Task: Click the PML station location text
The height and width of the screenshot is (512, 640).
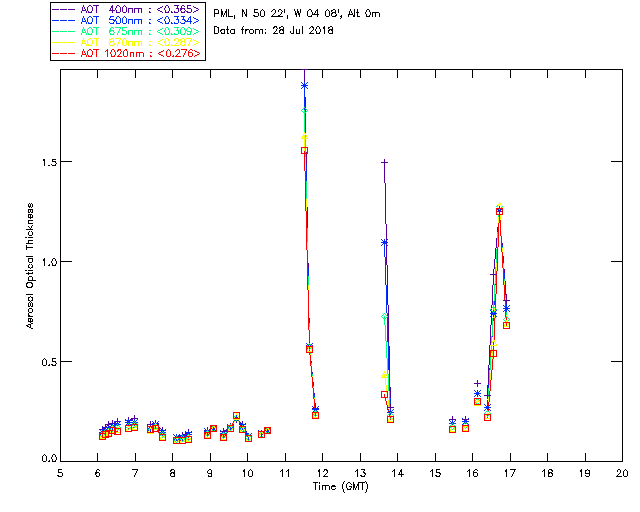Action: (297, 13)
